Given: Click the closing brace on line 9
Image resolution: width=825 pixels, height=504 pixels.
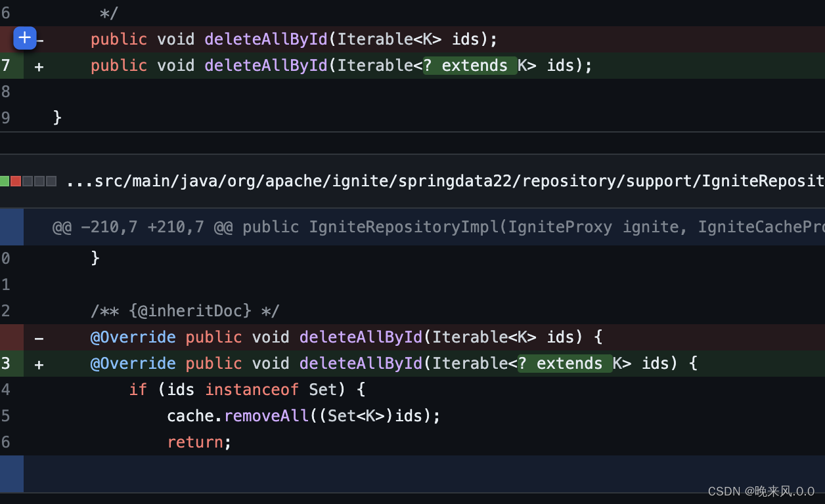Looking at the screenshot, I should click(x=56, y=117).
